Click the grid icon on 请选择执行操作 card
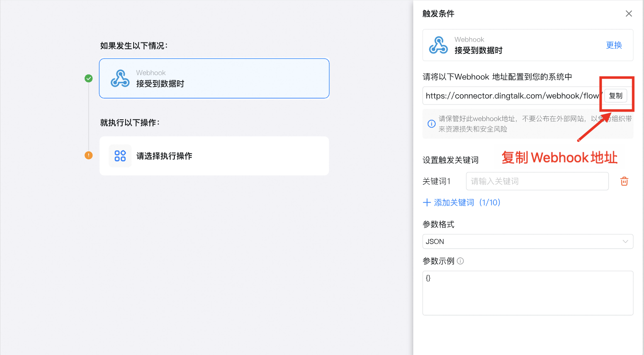The height and width of the screenshot is (355, 644). tap(120, 155)
